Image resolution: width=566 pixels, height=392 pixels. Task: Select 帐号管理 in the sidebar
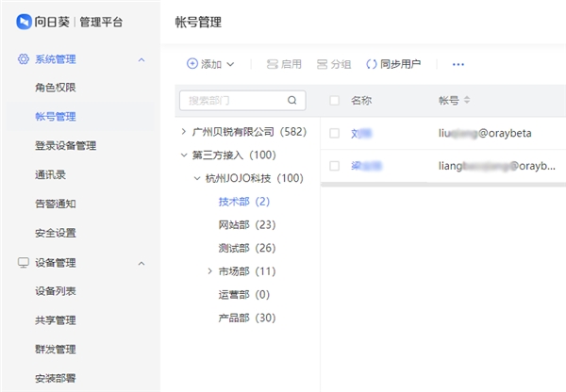point(56,117)
